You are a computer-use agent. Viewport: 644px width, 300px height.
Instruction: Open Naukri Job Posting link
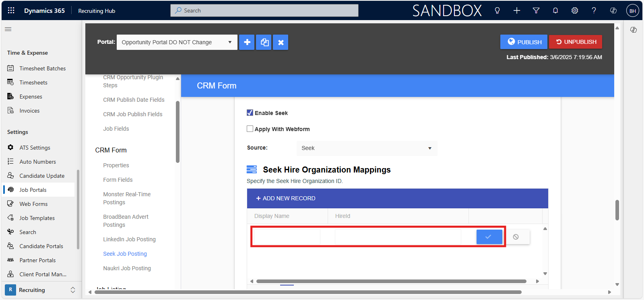127,268
